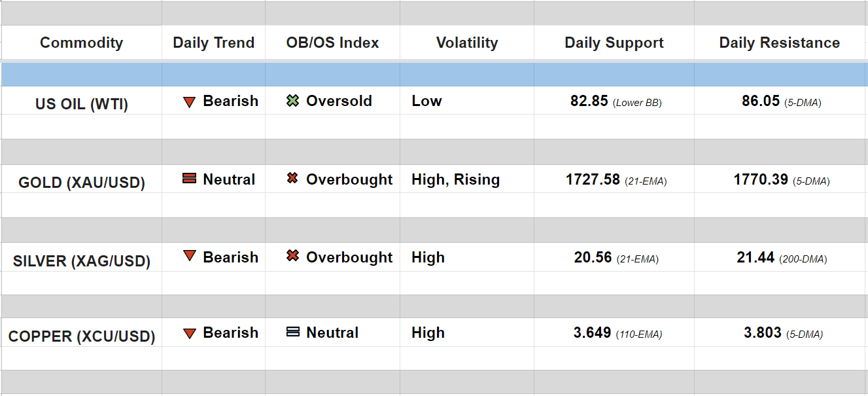
Task: Click Copper's neutral OB/OS bars icon
Action: 293,332
